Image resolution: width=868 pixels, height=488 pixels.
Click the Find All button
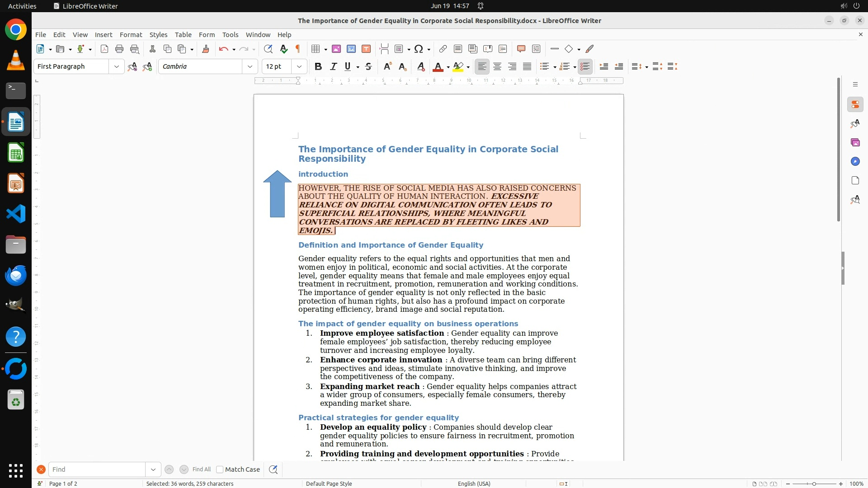pos(202,469)
